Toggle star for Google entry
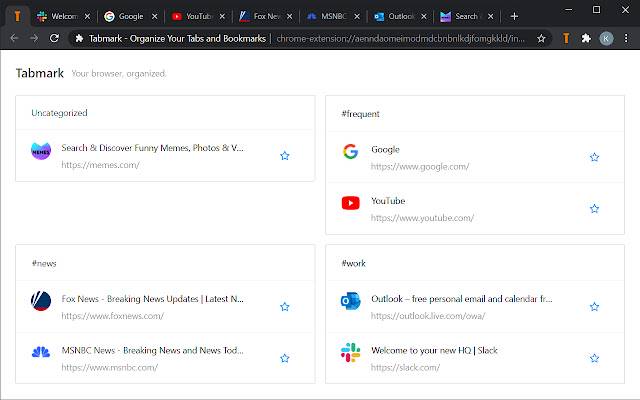 coord(594,157)
